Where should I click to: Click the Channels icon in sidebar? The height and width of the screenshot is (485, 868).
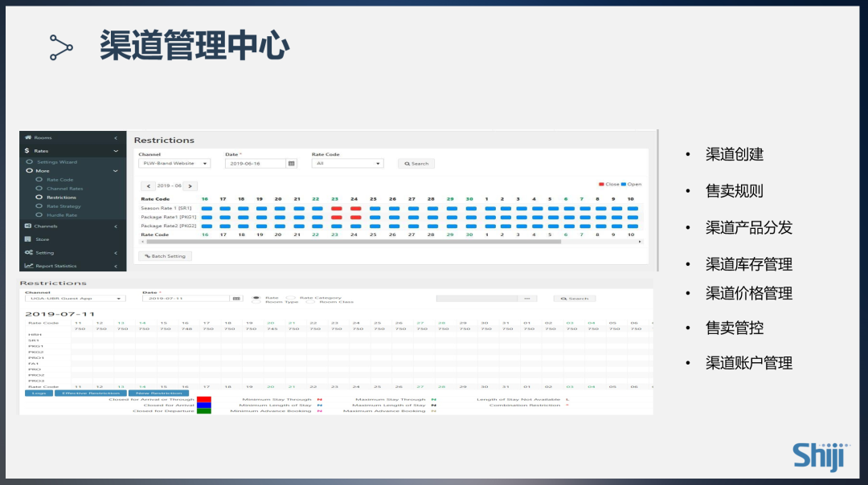coord(27,226)
